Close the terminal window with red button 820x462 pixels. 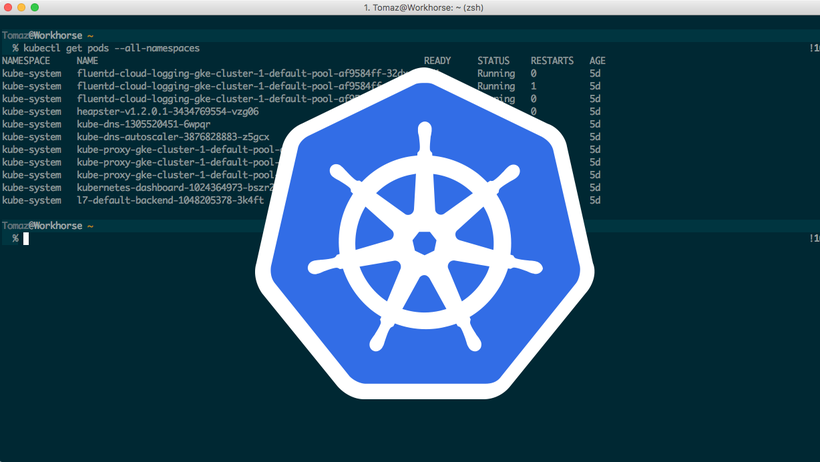(8, 7)
